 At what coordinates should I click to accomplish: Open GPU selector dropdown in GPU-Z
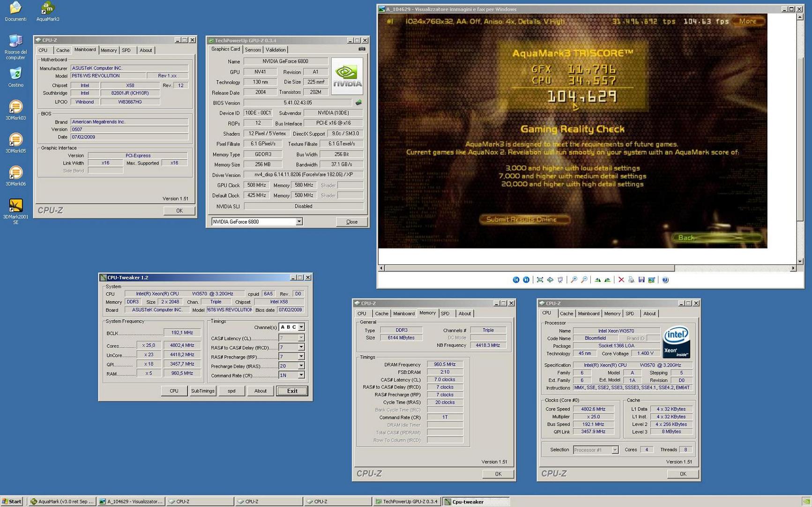299,221
